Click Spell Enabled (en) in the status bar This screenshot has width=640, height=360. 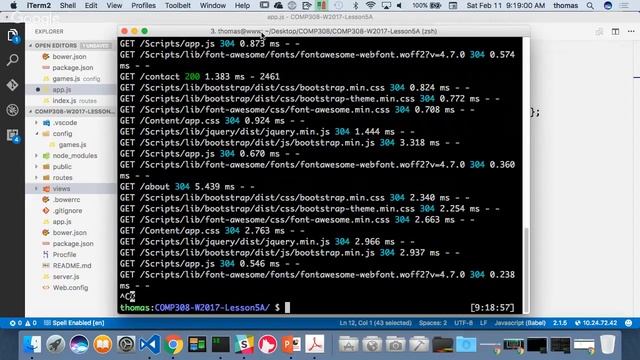[x=74, y=323]
